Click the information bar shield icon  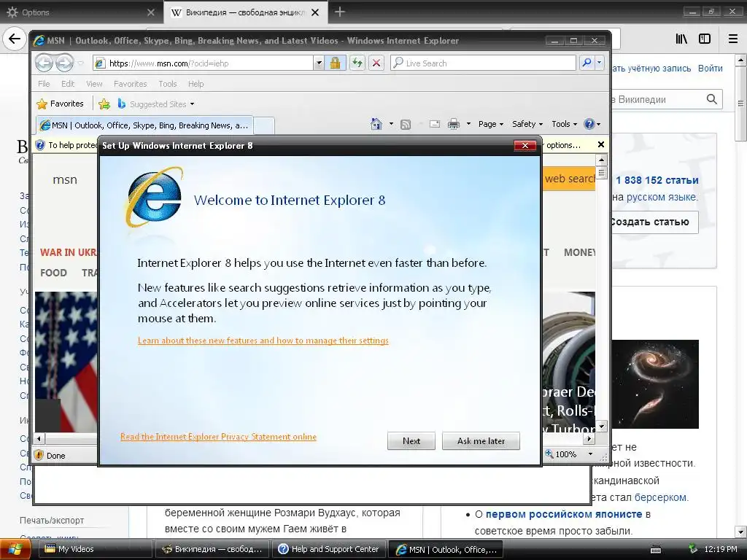(x=41, y=145)
